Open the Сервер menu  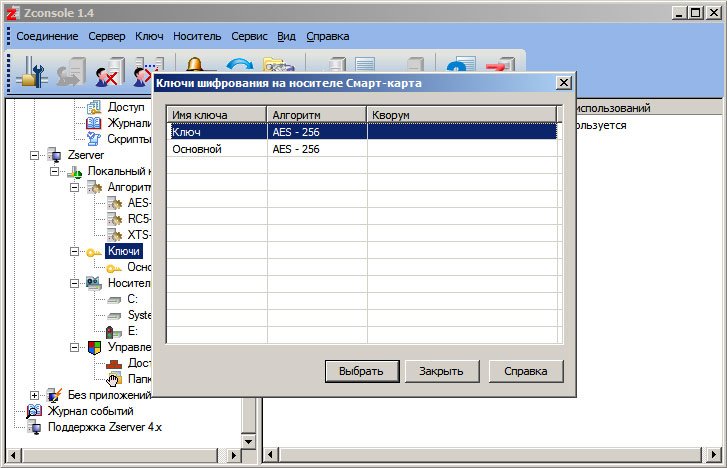click(107, 36)
